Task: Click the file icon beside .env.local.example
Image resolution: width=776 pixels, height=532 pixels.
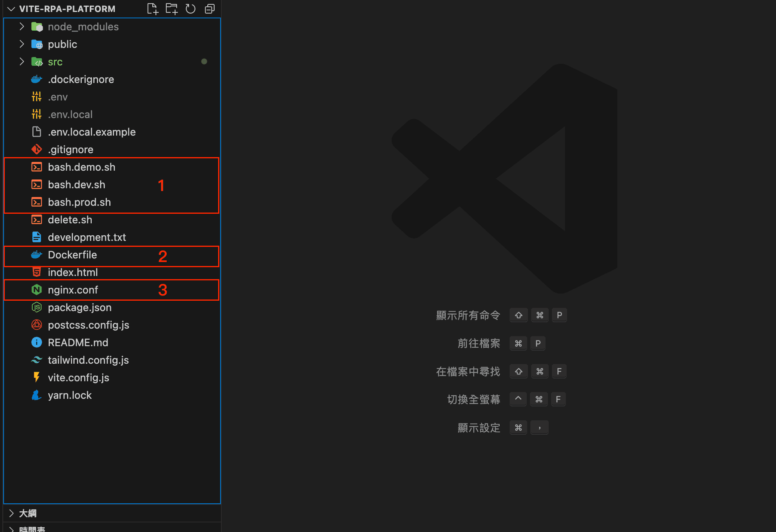Action: click(37, 132)
